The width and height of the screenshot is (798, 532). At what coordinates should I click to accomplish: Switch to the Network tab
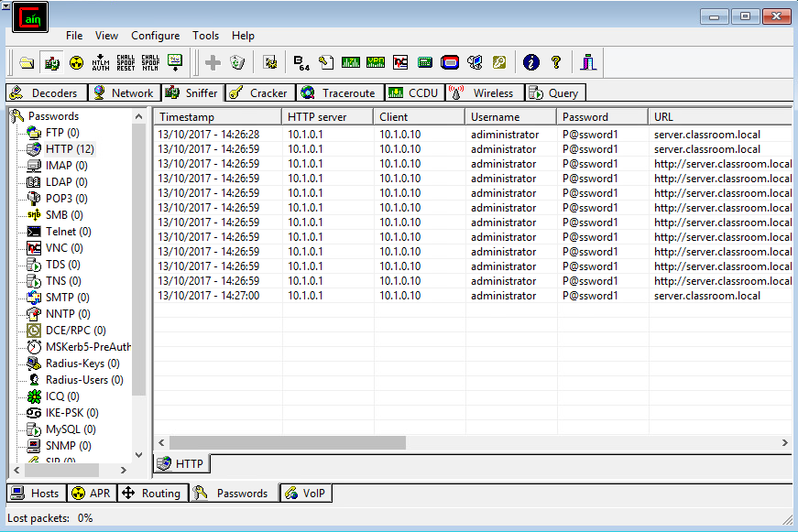click(x=125, y=93)
